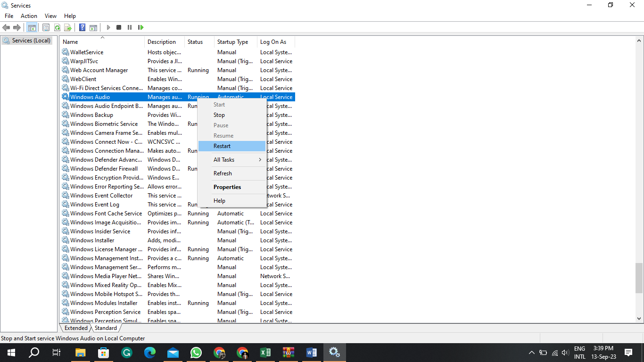Image resolution: width=644 pixels, height=362 pixels.
Task: Expand All Tasks submenu
Action: (232, 160)
